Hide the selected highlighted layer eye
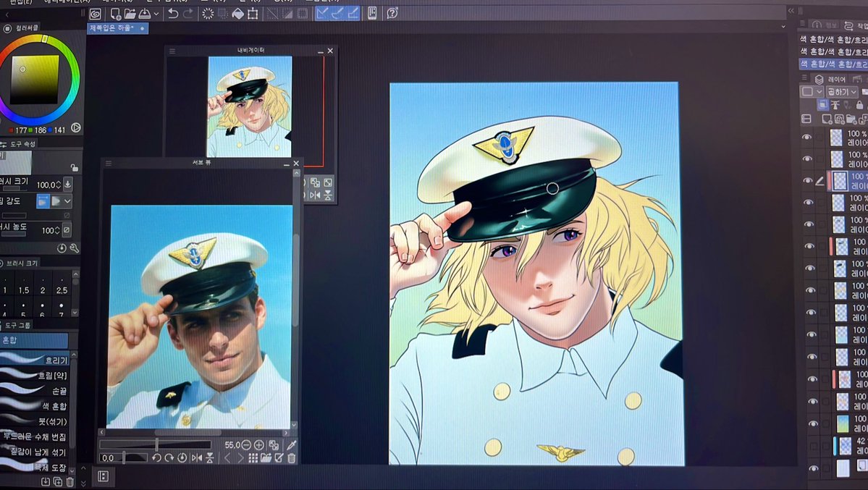 (807, 180)
